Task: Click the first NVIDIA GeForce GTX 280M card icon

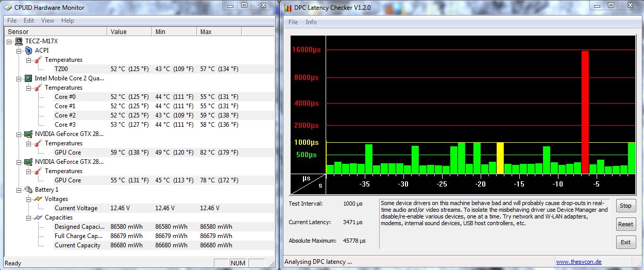Action: (x=29, y=134)
